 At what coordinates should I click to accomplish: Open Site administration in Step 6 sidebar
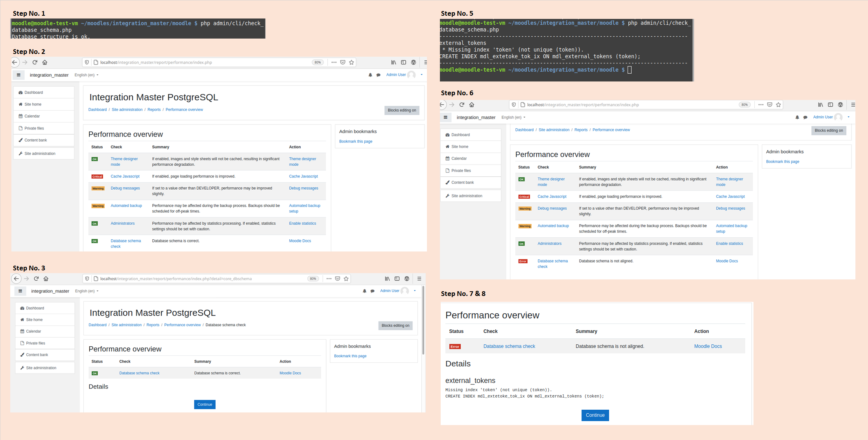(x=471, y=196)
